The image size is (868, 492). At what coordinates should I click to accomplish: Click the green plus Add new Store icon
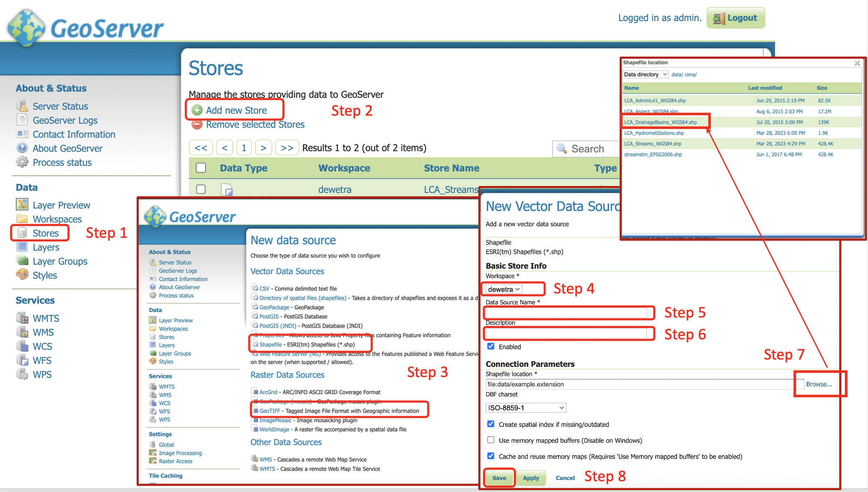[197, 110]
